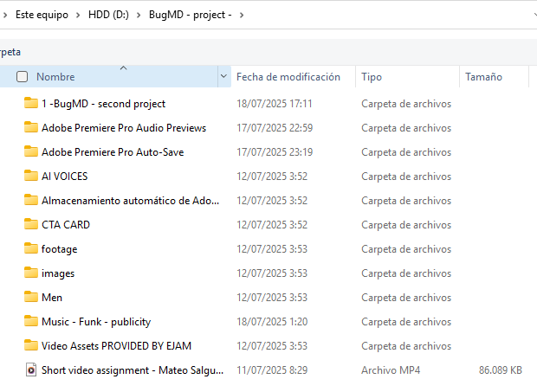The height and width of the screenshot is (392, 537).
Task: Expand the chevron after BugMD - project -
Action: click(x=241, y=15)
